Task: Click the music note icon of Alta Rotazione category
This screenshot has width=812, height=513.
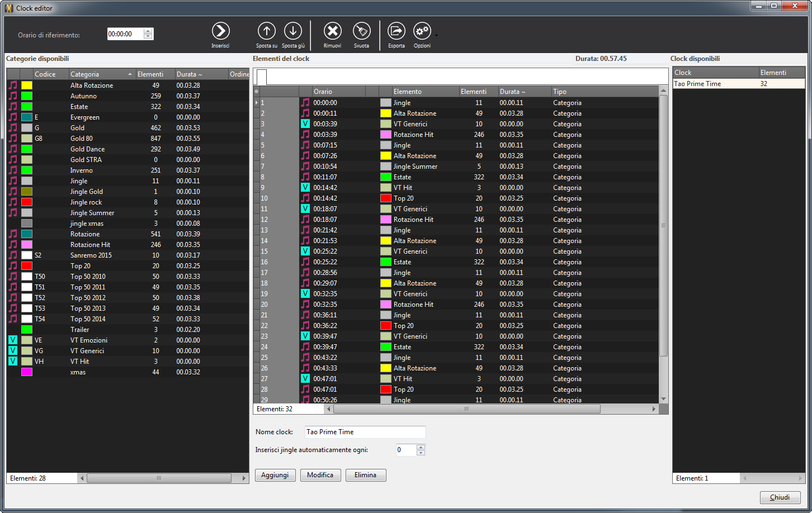Action: pos(13,85)
